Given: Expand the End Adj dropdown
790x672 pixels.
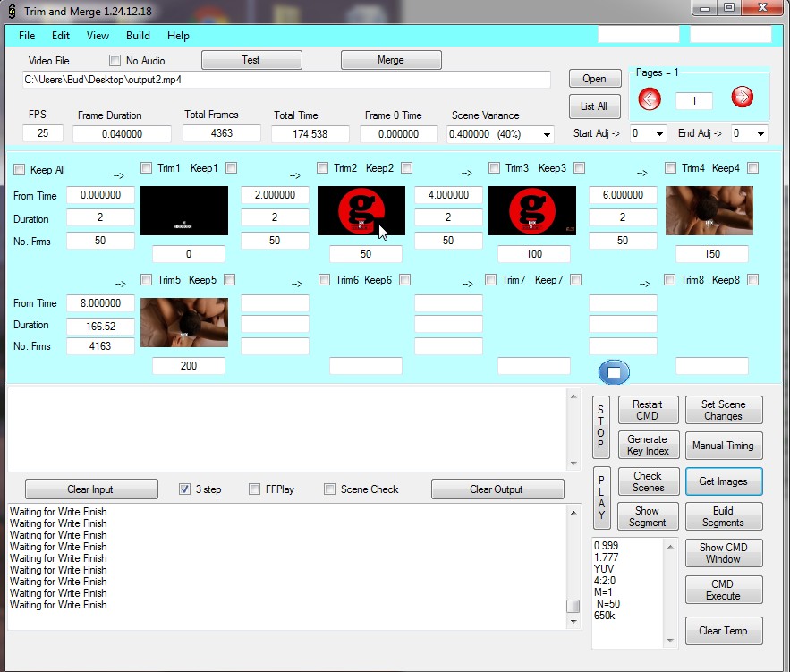Looking at the screenshot, I should (760, 133).
